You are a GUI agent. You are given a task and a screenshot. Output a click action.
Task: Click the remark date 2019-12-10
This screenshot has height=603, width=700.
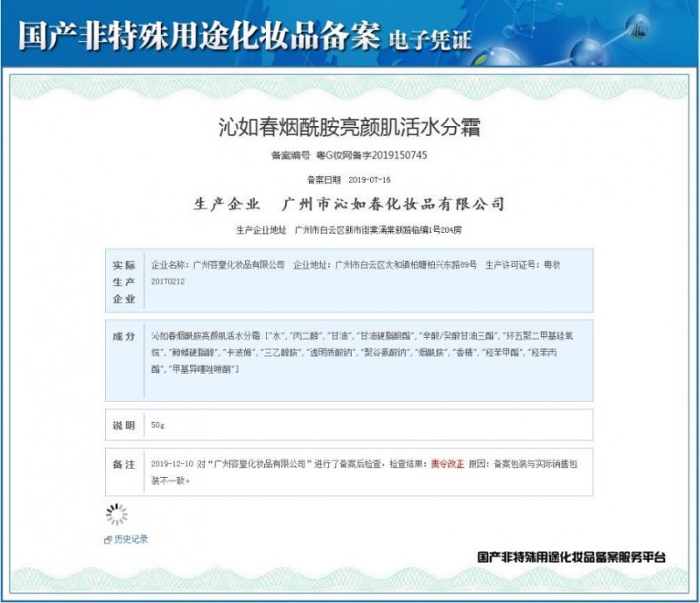(172, 464)
